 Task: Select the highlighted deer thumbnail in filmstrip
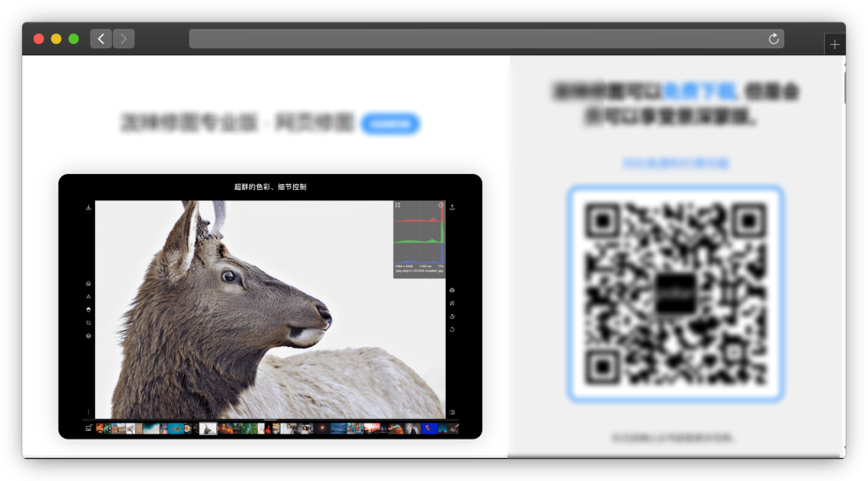[208, 428]
